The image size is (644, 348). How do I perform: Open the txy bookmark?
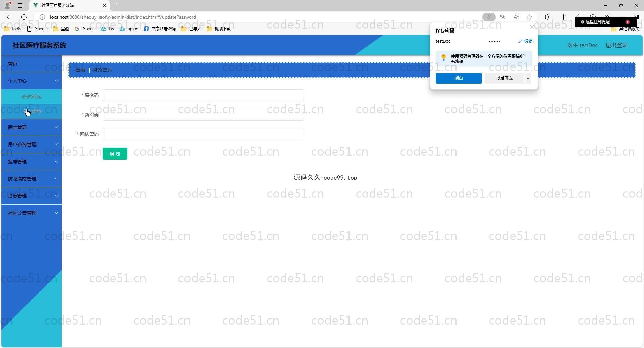click(108, 29)
